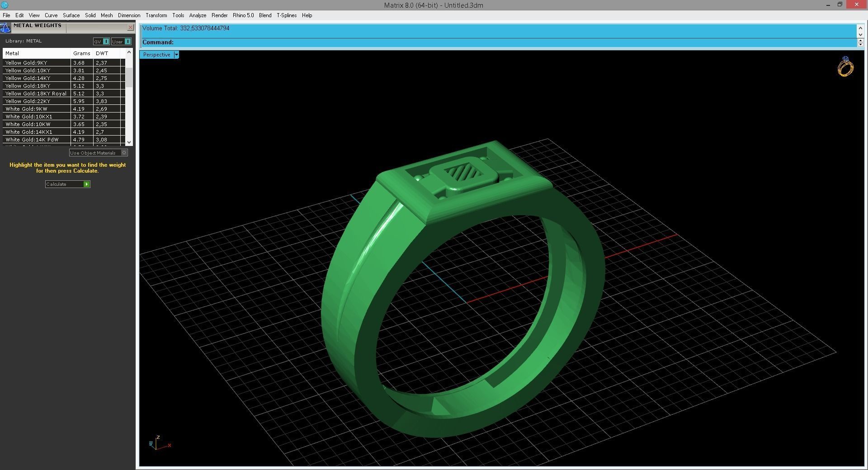Select the White Gold:14K PdW row
Viewport: 868px width, 470px height.
coord(64,140)
